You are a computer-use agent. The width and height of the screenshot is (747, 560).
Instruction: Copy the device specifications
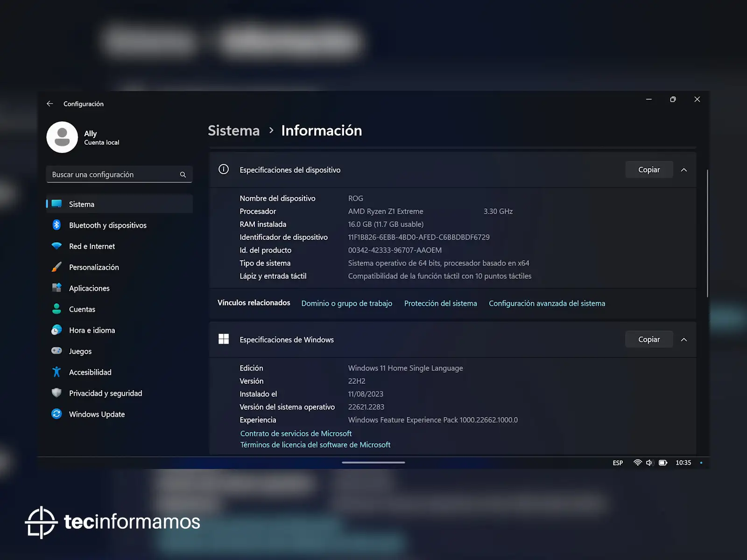[x=648, y=170]
